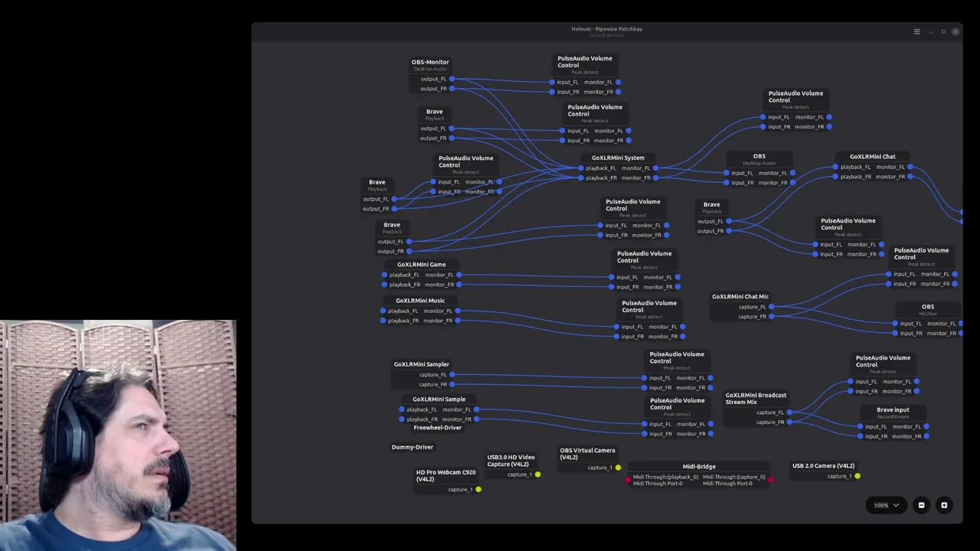Viewport: 980px width, 551px height.
Task: Close the Helvum window
Action: 955,31
